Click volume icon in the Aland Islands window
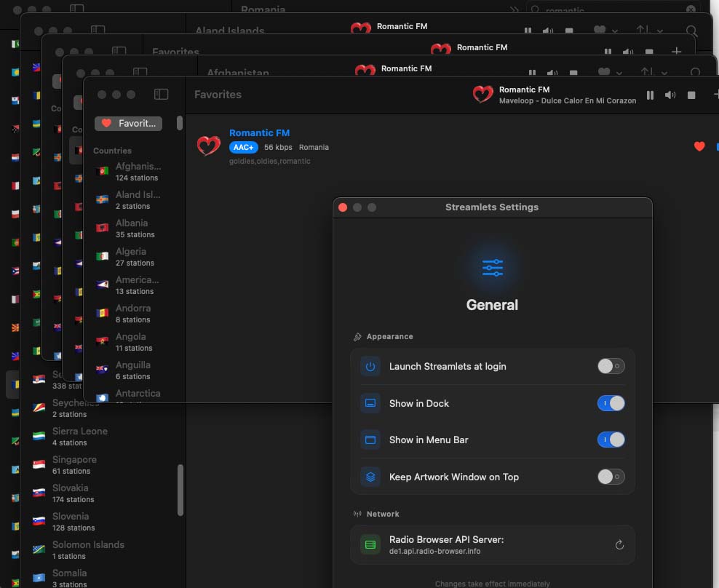The width and height of the screenshot is (719, 588). pyautogui.click(x=547, y=31)
